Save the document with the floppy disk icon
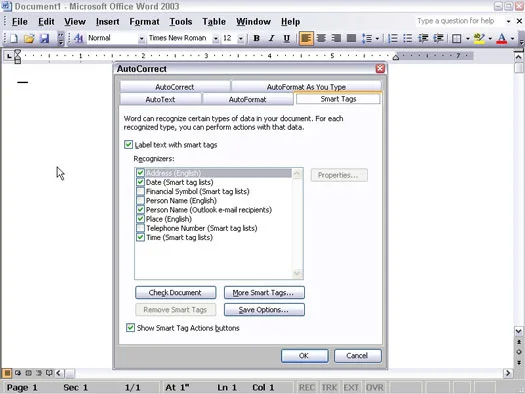Viewport: 525px width, 394px height. click(x=45, y=38)
